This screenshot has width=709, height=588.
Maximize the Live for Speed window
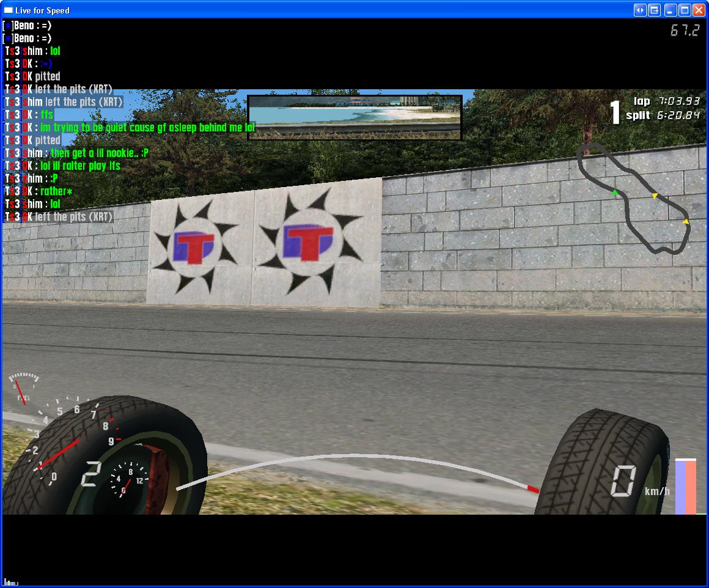685,10
